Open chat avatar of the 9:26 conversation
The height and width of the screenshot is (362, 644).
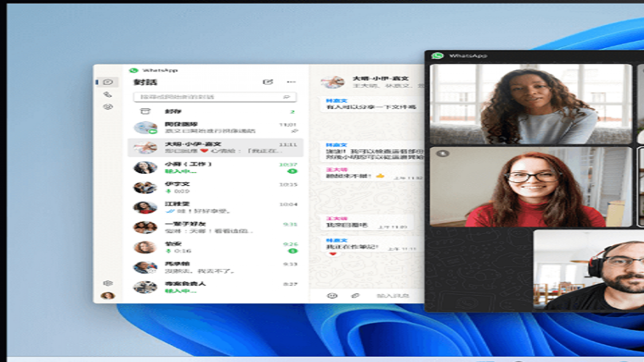pos(145,247)
